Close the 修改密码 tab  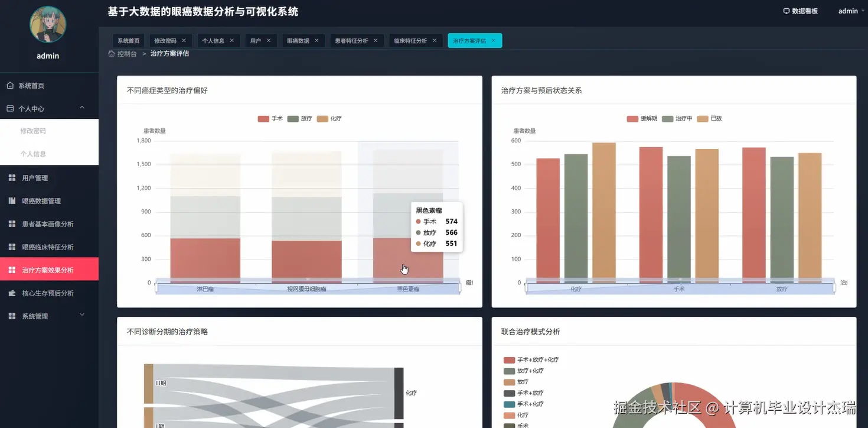184,40
